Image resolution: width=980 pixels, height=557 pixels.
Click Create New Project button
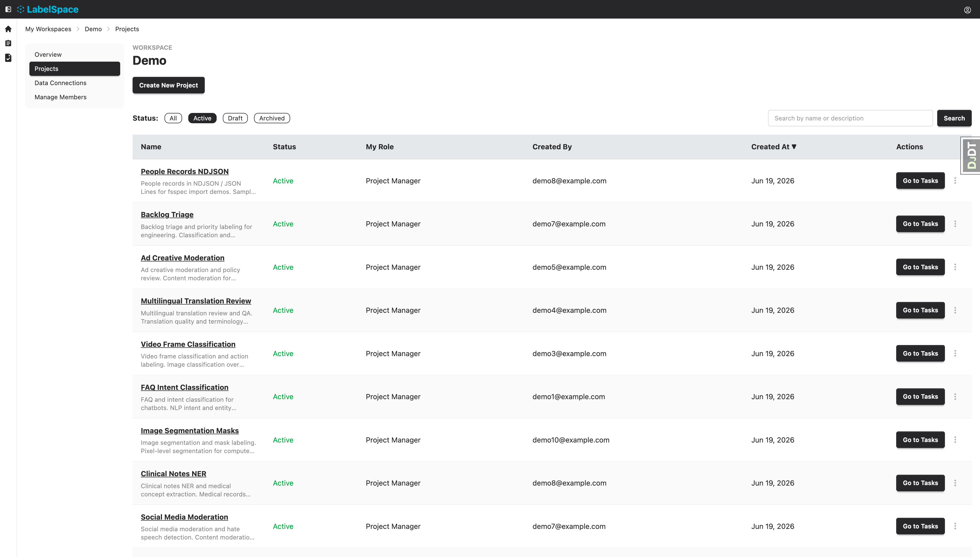coord(168,85)
